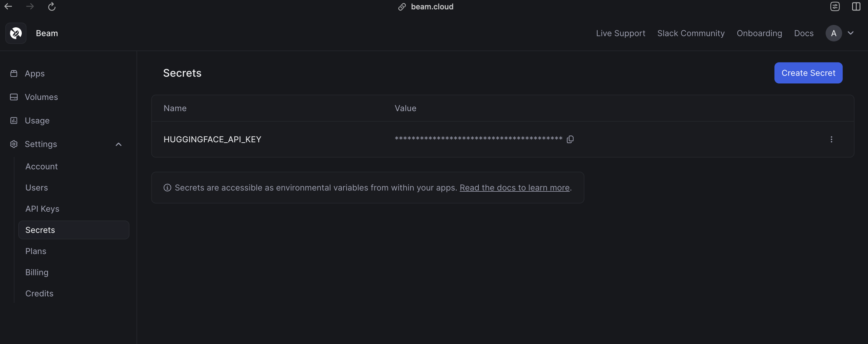Click the Beam logo
The image size is (868, 344).
pyautogui.click(x=16, y=33)
